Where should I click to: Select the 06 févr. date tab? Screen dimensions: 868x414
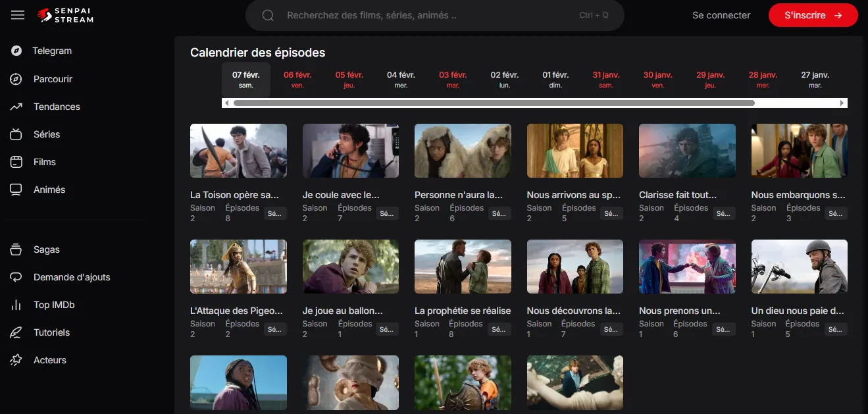[x=297, y=80]
